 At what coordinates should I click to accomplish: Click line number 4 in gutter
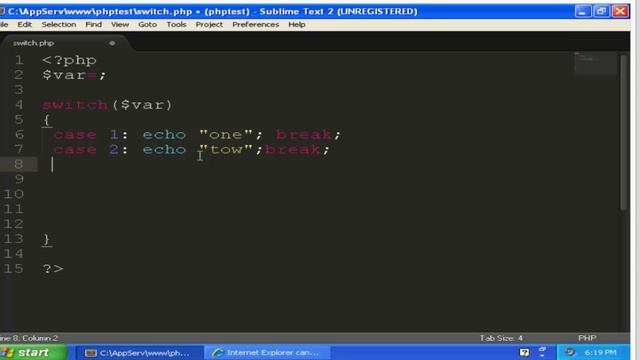point(19,105)
